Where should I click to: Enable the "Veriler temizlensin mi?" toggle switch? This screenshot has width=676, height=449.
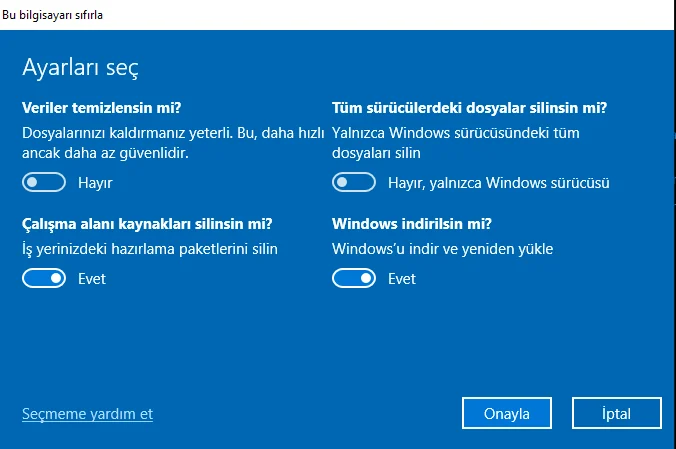pyautogui.click(x=44, y=183)
